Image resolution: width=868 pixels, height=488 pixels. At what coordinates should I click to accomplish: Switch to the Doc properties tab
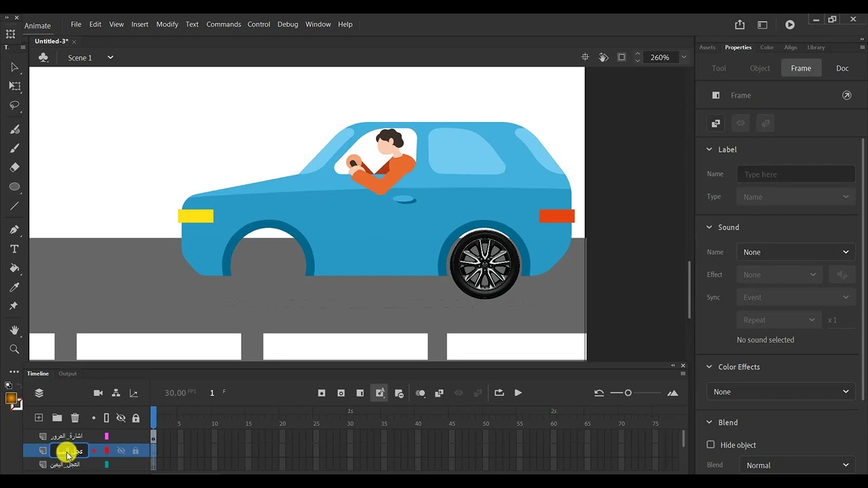pos(842,68)
